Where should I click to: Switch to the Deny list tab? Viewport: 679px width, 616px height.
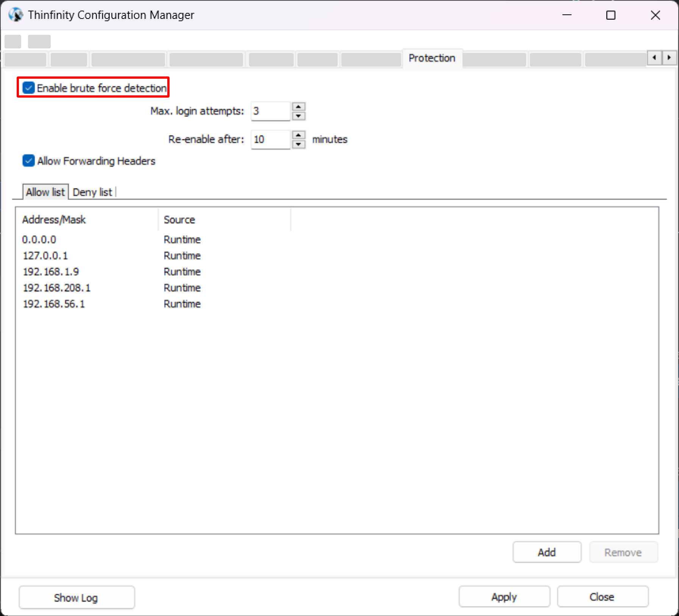point(92,193)
